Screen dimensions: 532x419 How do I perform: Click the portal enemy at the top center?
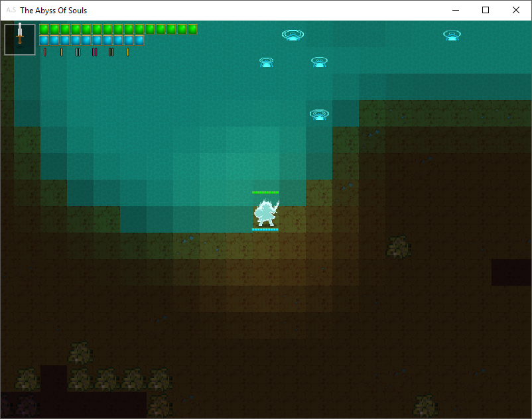point(292,34)
